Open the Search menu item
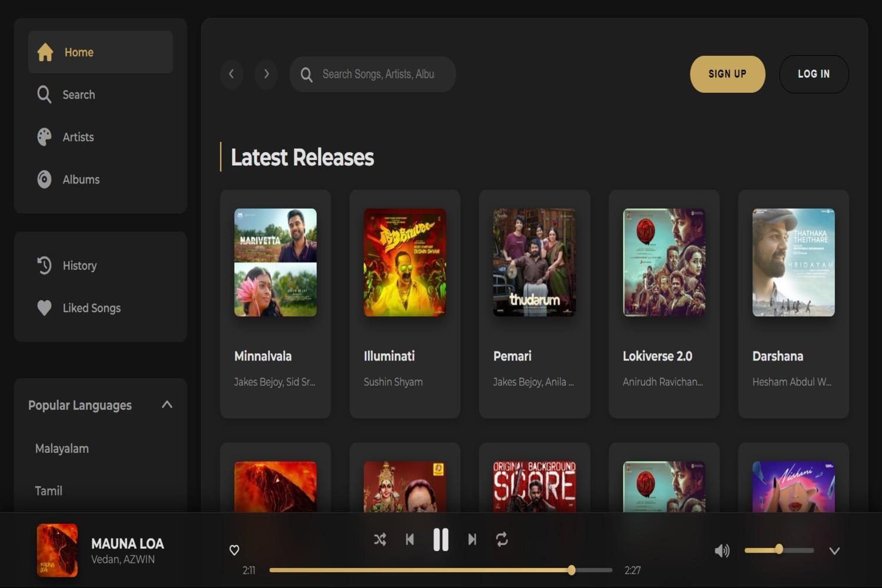This screenshot has height=588, width=882. (x=101, y=95)
